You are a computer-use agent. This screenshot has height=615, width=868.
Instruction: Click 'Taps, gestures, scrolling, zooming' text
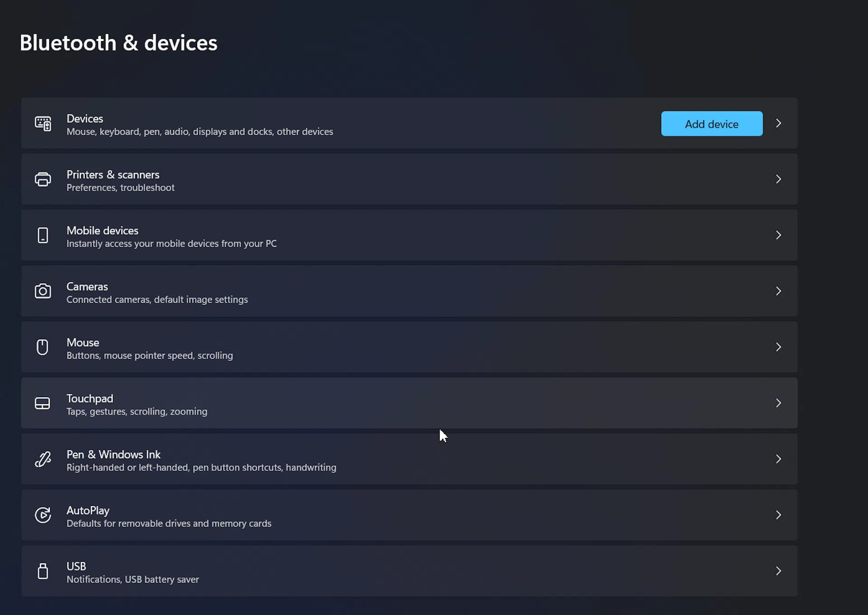(x=137, y=412)
